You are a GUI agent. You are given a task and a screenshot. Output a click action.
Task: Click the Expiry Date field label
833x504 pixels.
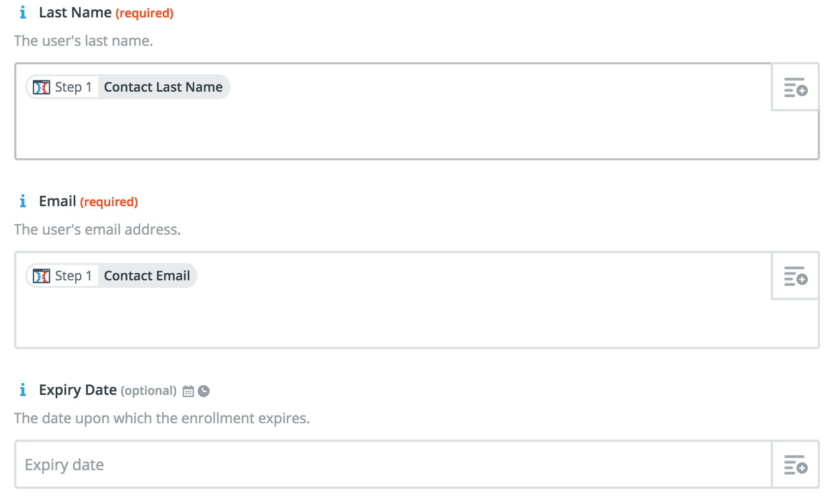tap(78, 390)
